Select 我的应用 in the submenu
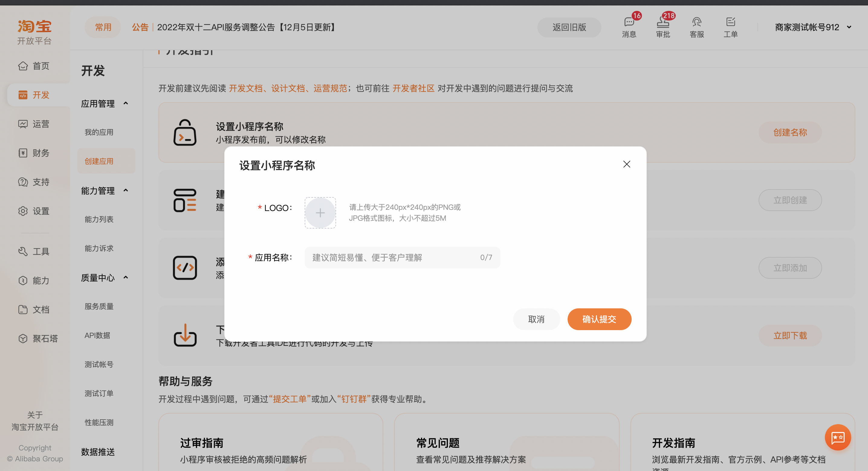The image size is (868, 471). pyautogui.click(x=99, y=132)
